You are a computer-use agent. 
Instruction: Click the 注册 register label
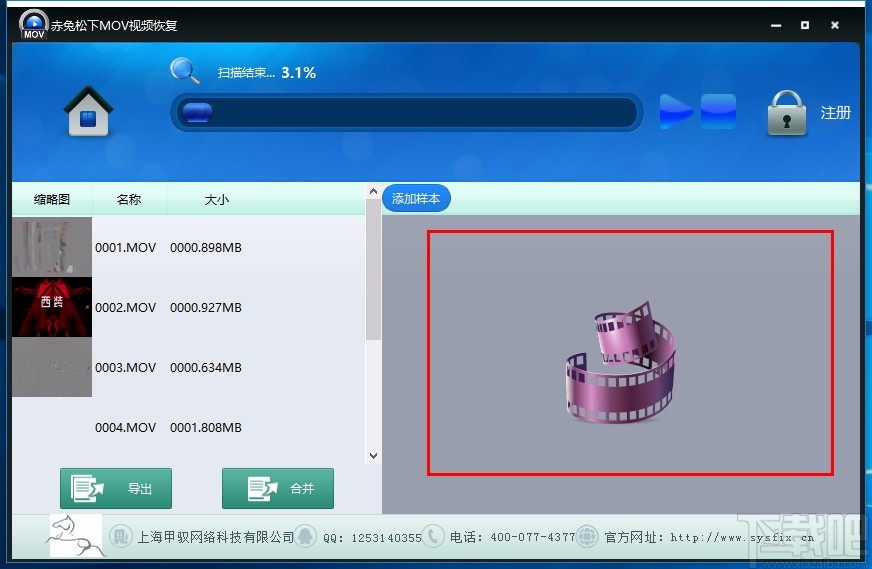[x=835, y=112]
